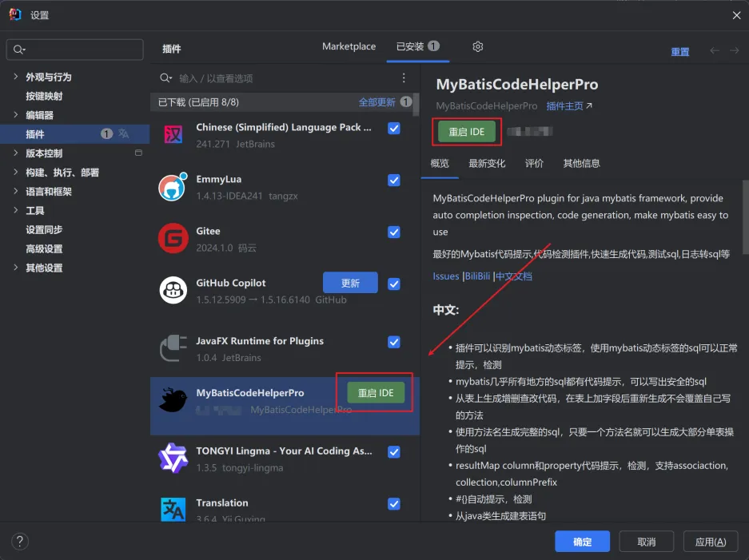Update GitHub Copilot with 更新 button

(x=350, y=283)
